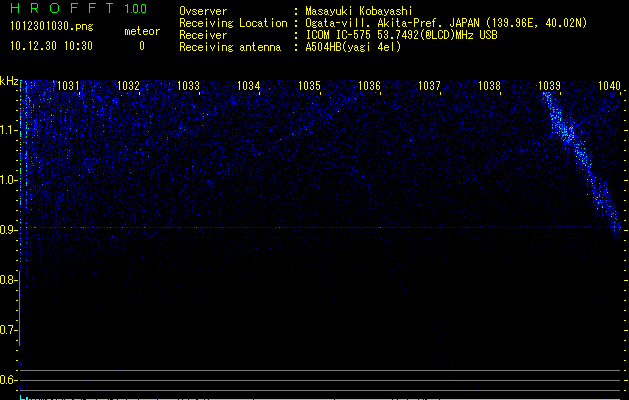Click the horizontal carrier line at 0.9 kHz

[x=321, y=227]
